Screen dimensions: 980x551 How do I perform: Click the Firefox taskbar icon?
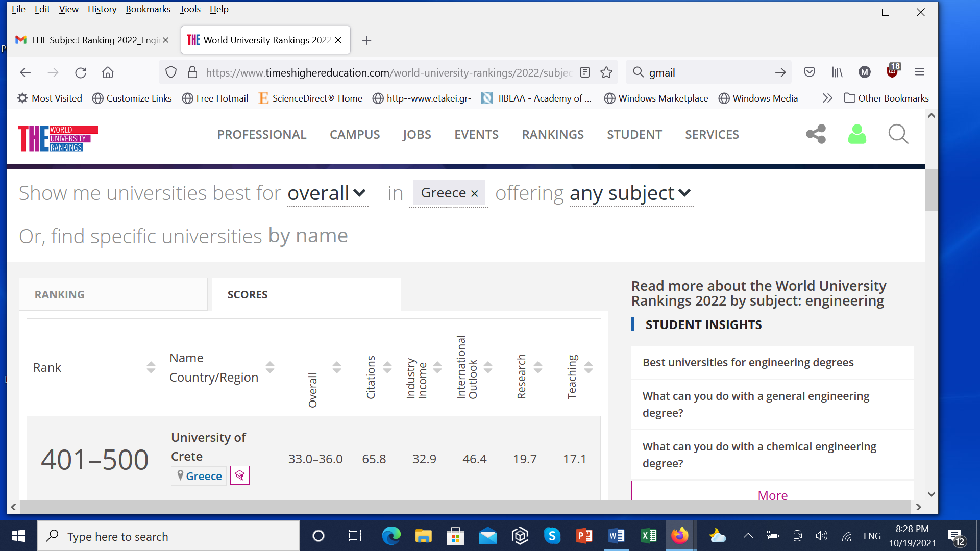(x=680, y=536)
